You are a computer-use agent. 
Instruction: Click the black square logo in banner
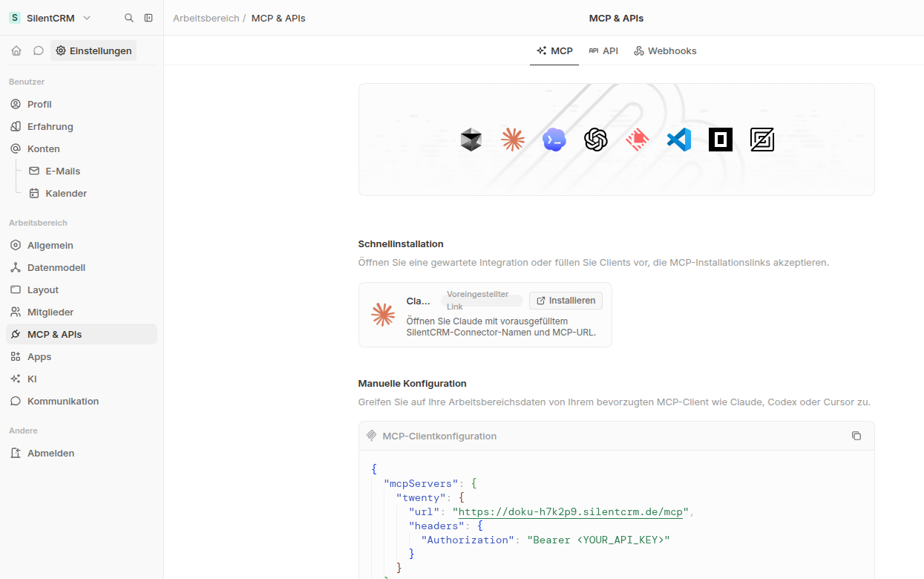tap(721, 140)
